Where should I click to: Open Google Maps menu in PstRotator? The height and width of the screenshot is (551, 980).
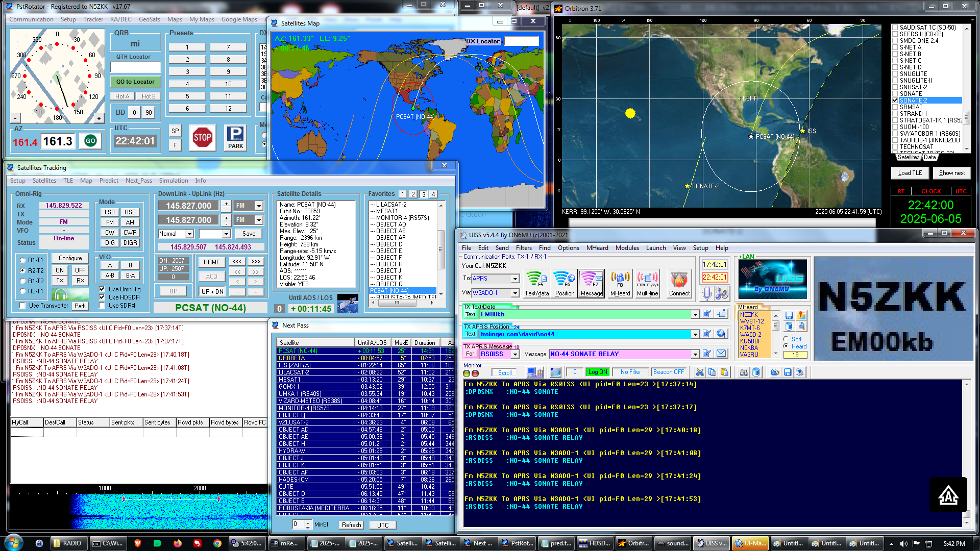coord(239,19)
